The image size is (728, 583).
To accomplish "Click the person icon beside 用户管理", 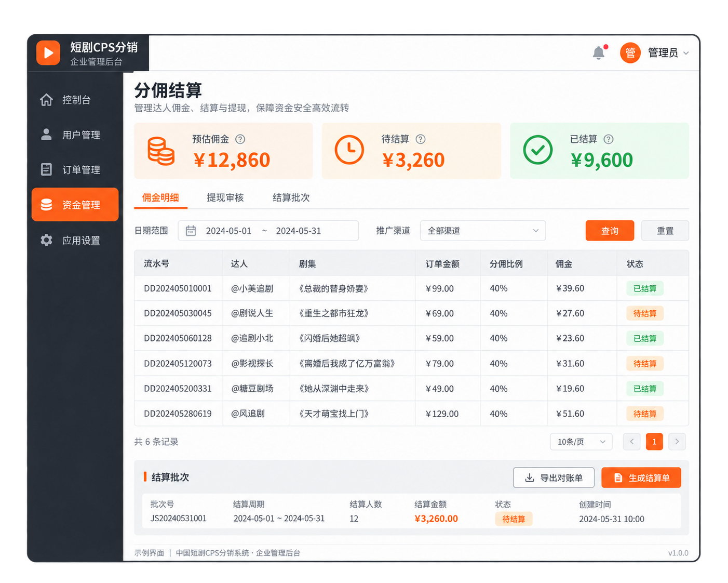I will tap(46, 135).
